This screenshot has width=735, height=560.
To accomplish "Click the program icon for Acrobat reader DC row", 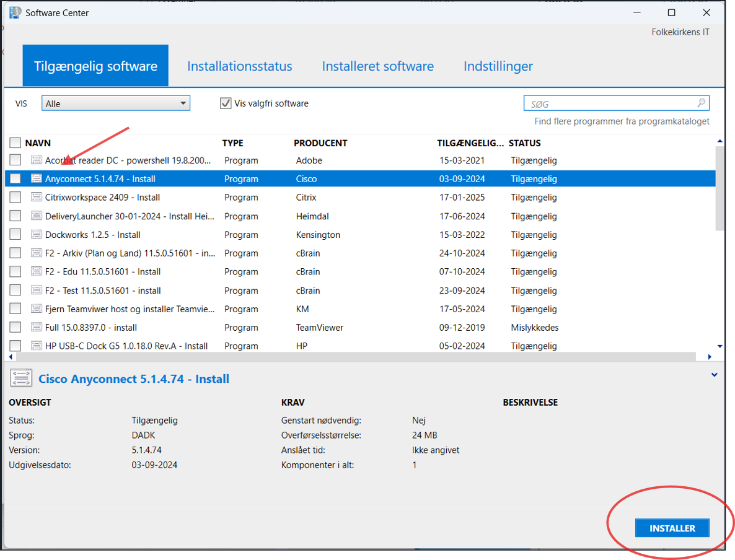I will coord(37,160).
